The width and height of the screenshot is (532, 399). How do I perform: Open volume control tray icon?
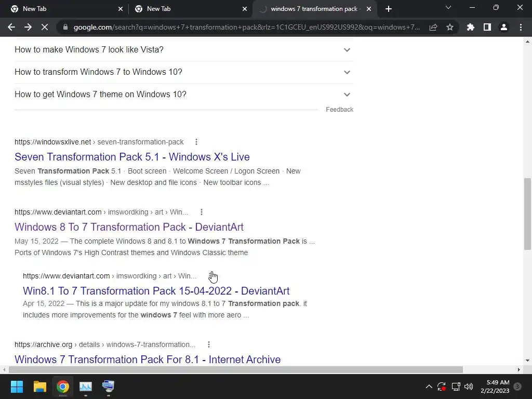[x=469, y=387]
